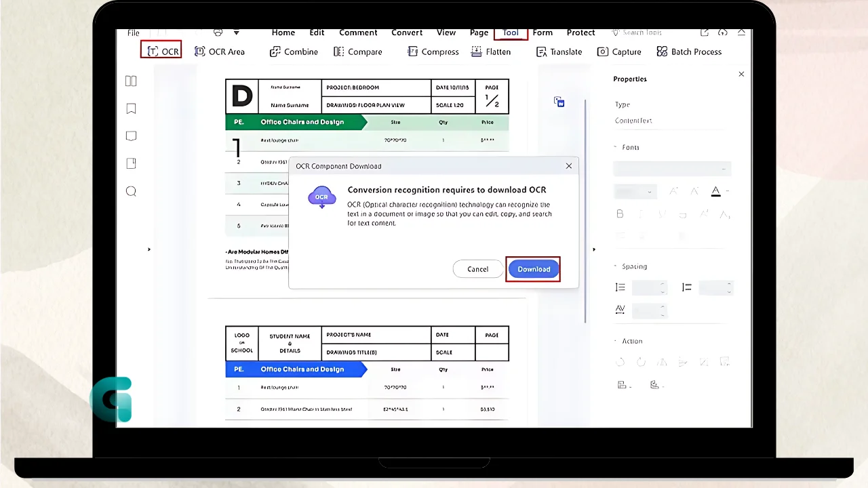Collapse the Properties panel with the arrow
868x488 pixels.
[594, 249]
